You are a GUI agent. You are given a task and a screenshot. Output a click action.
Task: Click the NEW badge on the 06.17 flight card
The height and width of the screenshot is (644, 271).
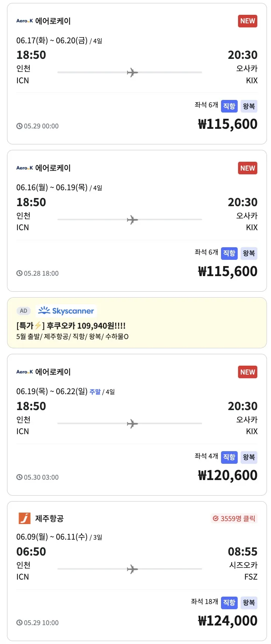click(x=248, y=21)
